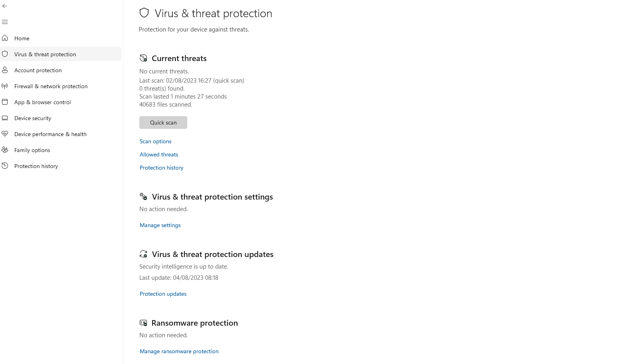
Task: View Allowed threats link
Action: [x=159, y=154]
